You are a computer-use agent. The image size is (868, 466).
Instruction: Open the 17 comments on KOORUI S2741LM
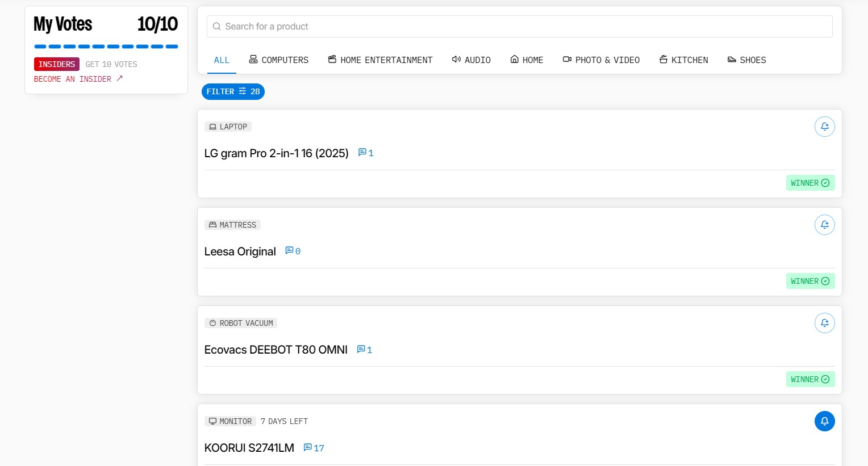tap(314, 448)
